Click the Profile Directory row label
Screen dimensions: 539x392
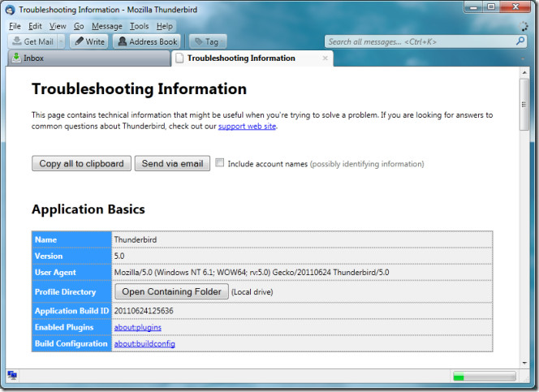pos(65,292)
